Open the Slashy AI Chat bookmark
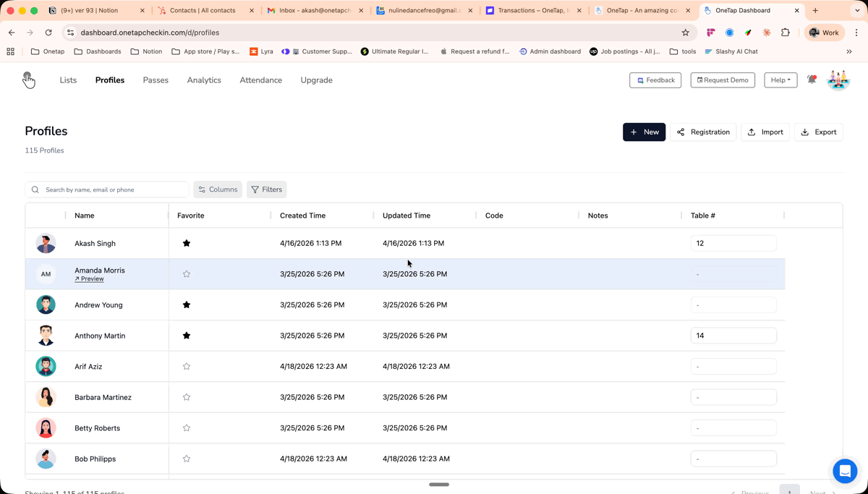Image resolution: width=868 pixels, height=494 pixels. click(x=731, y=51)
